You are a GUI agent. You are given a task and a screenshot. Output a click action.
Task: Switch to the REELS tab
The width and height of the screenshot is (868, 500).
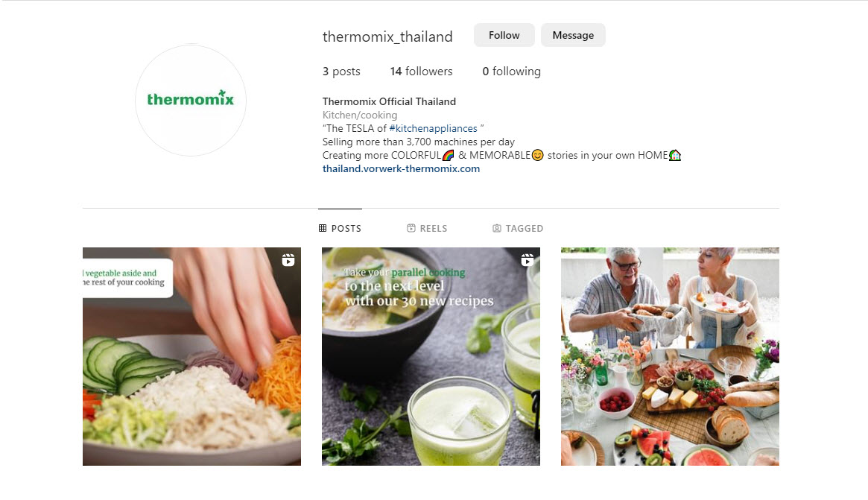427,228
